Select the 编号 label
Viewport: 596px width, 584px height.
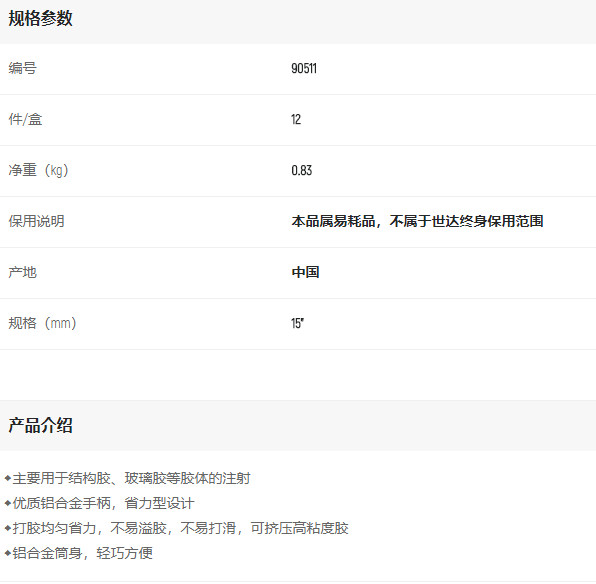pyautogui.click(x=22, y=68)
